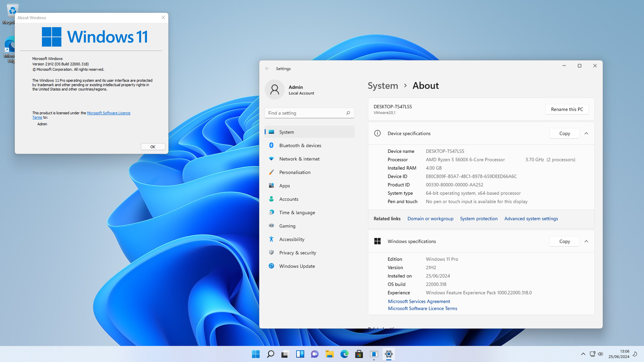
Task: Click the Find a setting search box
Action: tap(310, 113)
